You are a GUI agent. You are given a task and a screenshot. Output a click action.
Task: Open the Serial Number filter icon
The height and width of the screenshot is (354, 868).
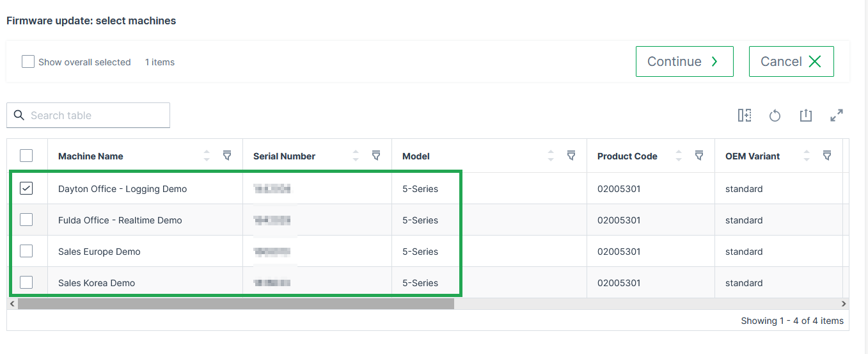(376, 156)
